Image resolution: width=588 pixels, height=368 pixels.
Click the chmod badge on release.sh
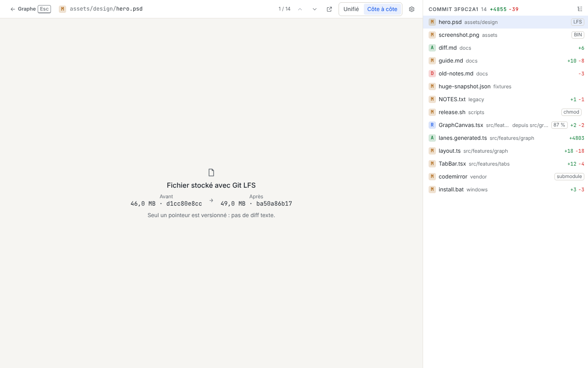[571, 112]
